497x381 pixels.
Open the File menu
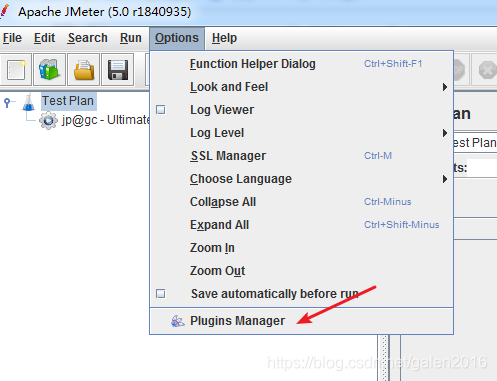coord(12,38)
